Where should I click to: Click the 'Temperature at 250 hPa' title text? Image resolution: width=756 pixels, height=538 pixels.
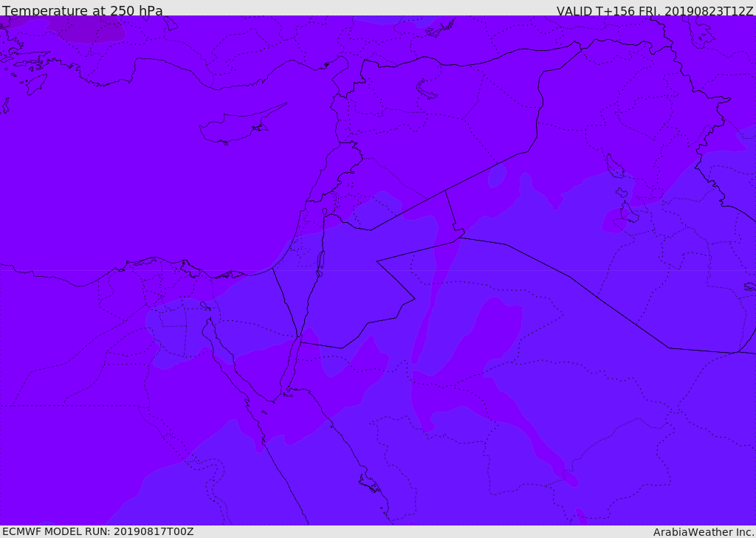click(83, 10)
